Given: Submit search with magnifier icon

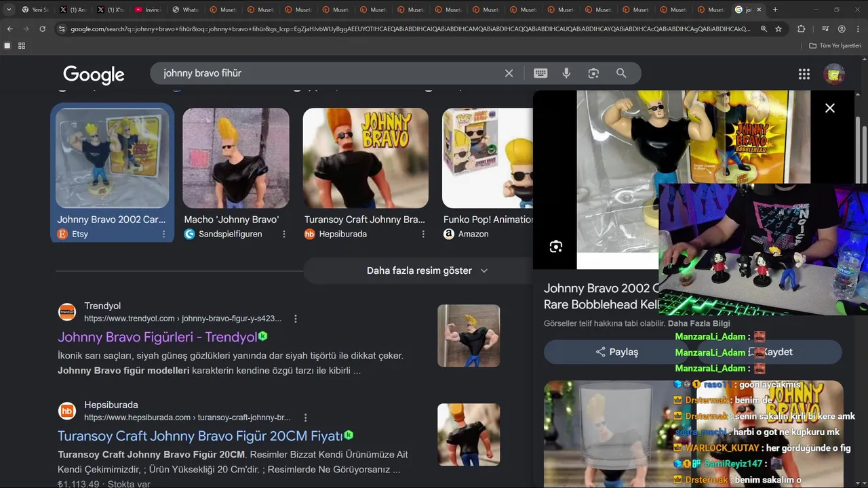Looking at the screenshot, I should 621,73.
